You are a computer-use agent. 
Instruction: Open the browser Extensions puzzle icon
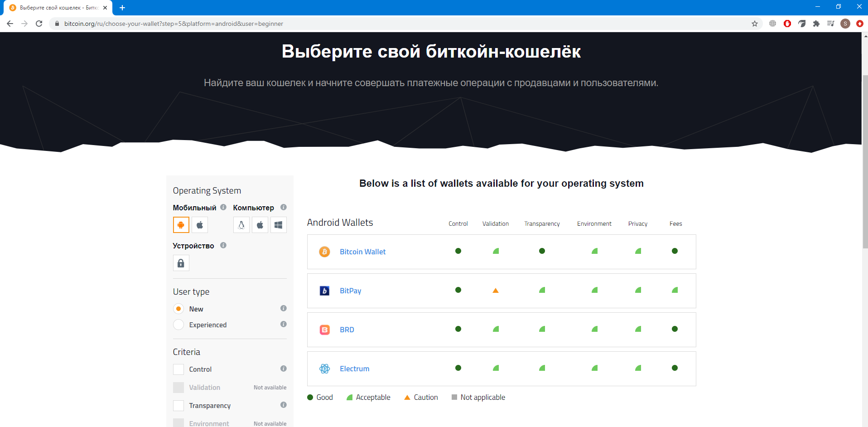[816, 24]
